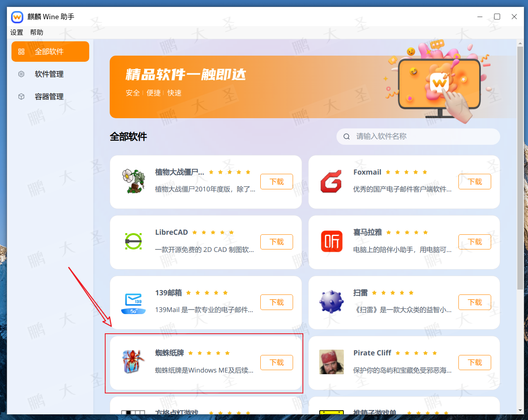
Task: Click the 喜马拉雅 title text
Action: (x=368, y=232)
